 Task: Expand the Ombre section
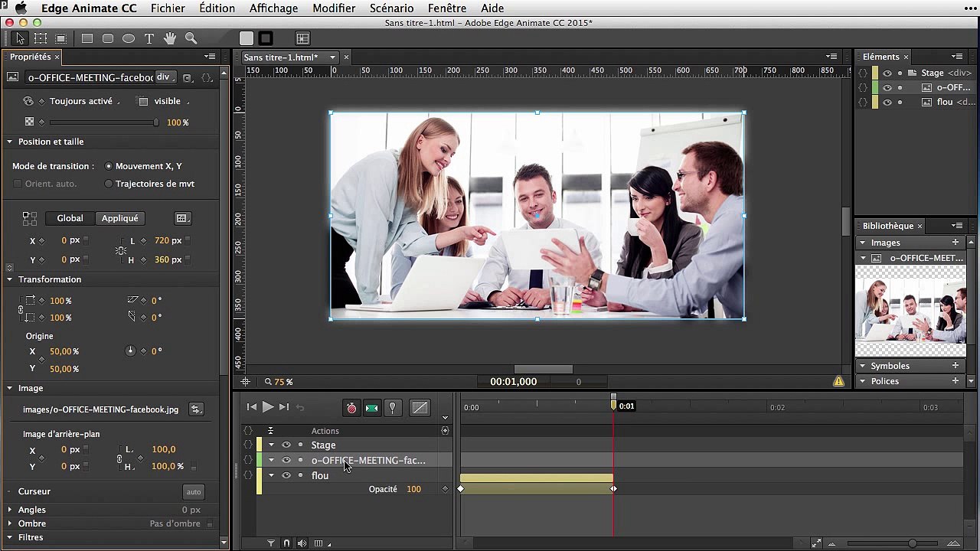click(x=10, y=523)
